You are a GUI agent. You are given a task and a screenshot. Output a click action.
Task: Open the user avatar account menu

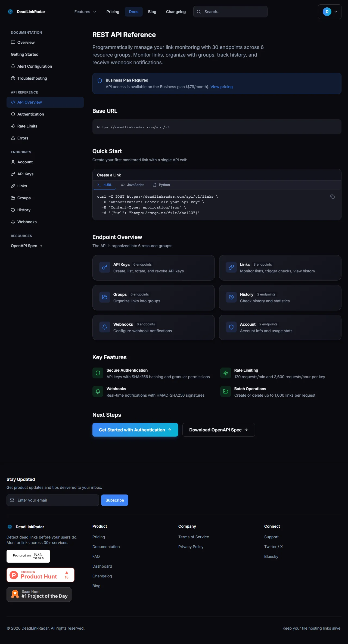(x=330, y=12)
